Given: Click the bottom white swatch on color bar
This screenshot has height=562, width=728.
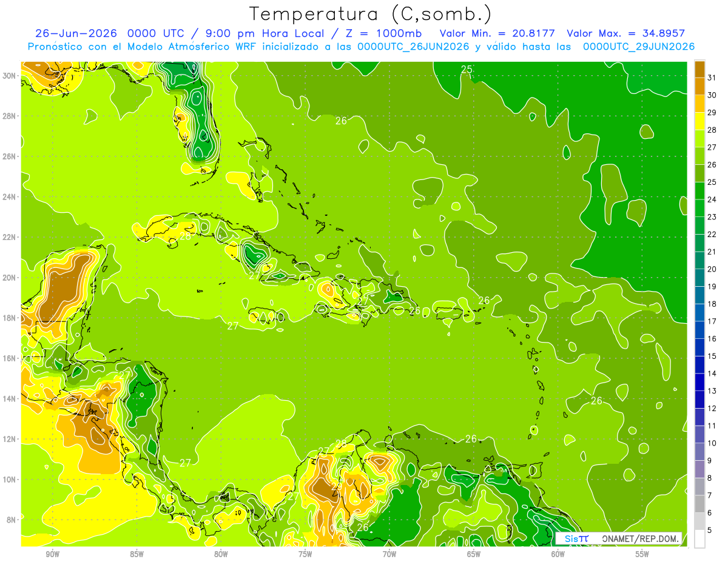Looking at the screenshot, I should (699, 539).
